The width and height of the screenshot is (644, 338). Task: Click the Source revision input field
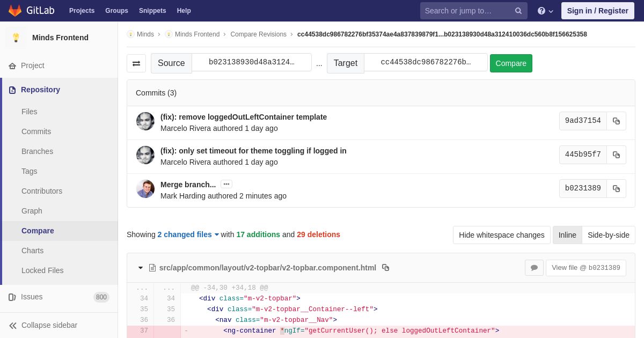(x=252, y=62)
